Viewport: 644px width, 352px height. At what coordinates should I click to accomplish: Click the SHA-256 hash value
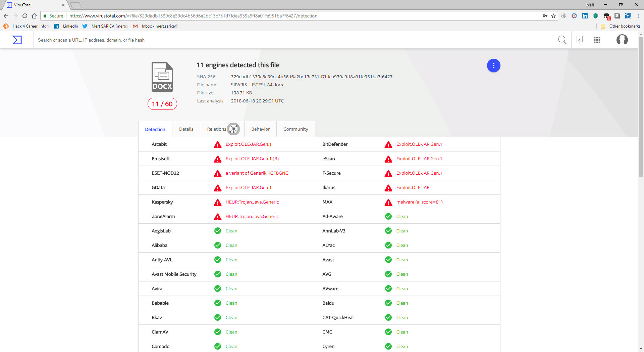coord(312,77)
